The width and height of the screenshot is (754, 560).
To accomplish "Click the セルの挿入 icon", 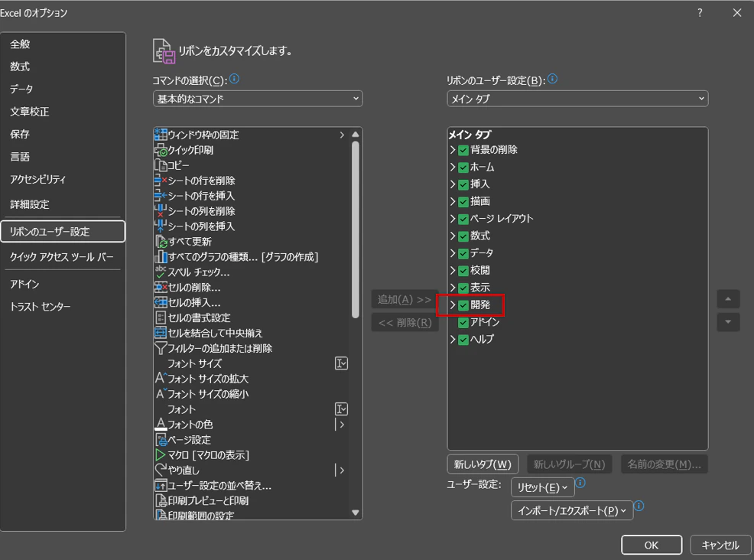I will 161,303.
